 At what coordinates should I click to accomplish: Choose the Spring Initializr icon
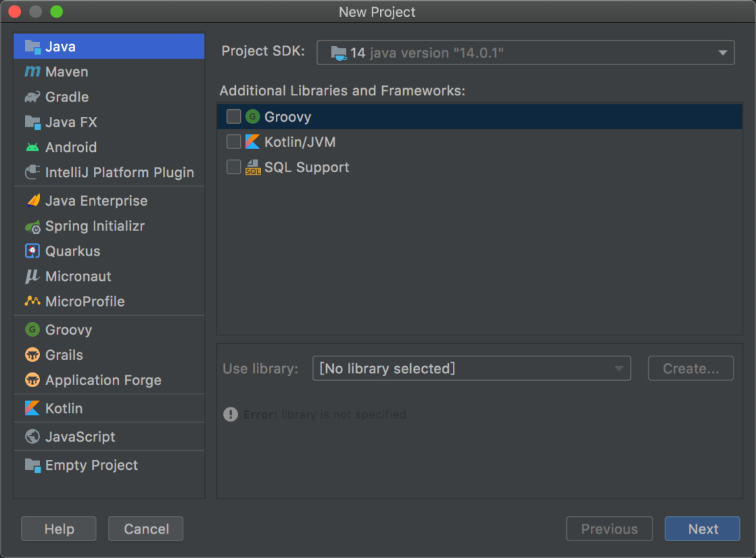(32, 227)
